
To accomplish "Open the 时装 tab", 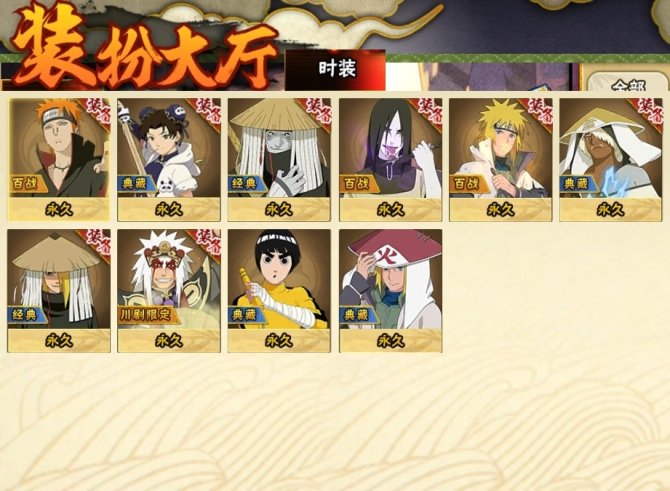I will click(x=336, y=70).
